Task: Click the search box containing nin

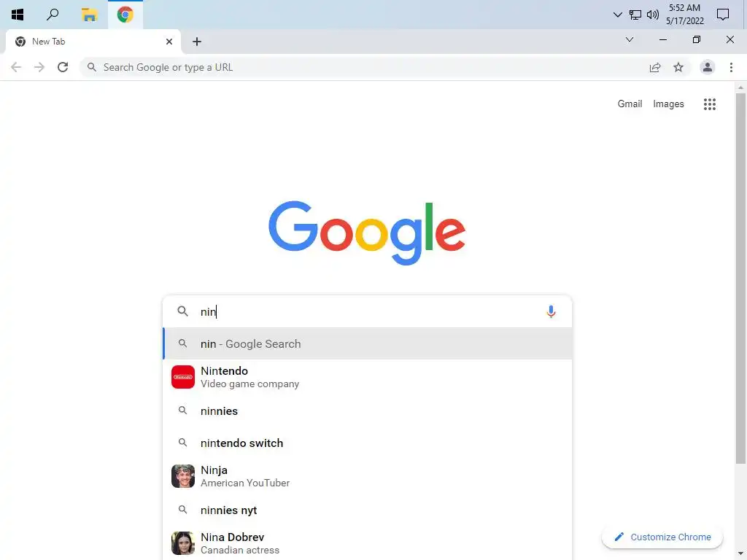Action: 367,311
